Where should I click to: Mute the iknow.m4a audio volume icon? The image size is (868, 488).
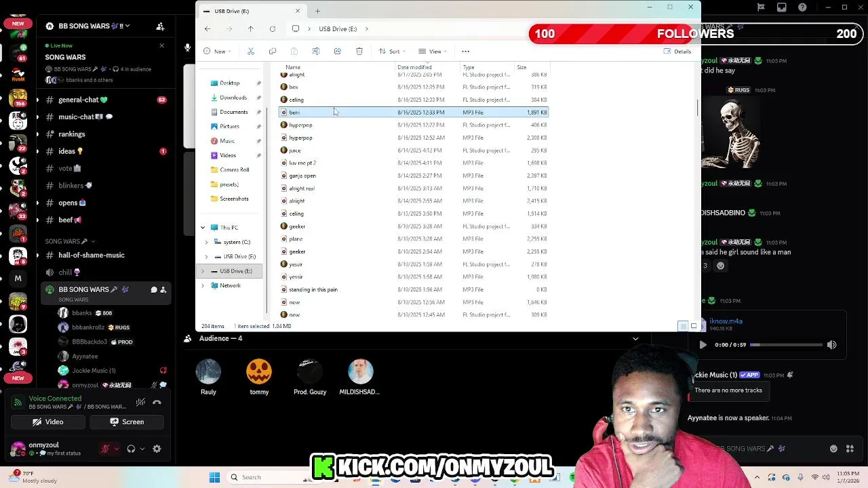(832, 345)
